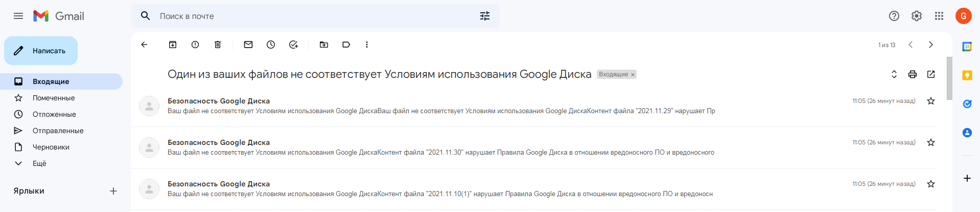Get add-ons with side panel plus
The width and height of the screenshot is (980, 212).
click(967, 178)
